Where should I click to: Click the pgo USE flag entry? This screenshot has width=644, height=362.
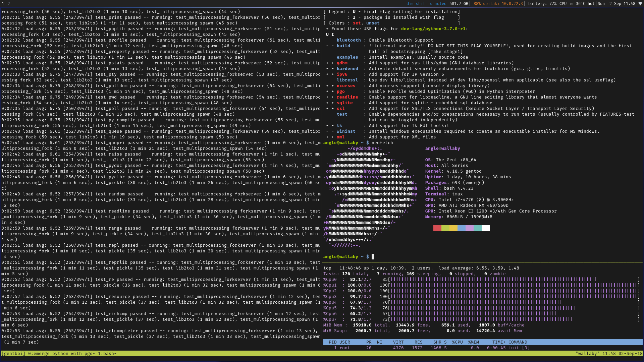pyautogui.click(x=341, y=92)
